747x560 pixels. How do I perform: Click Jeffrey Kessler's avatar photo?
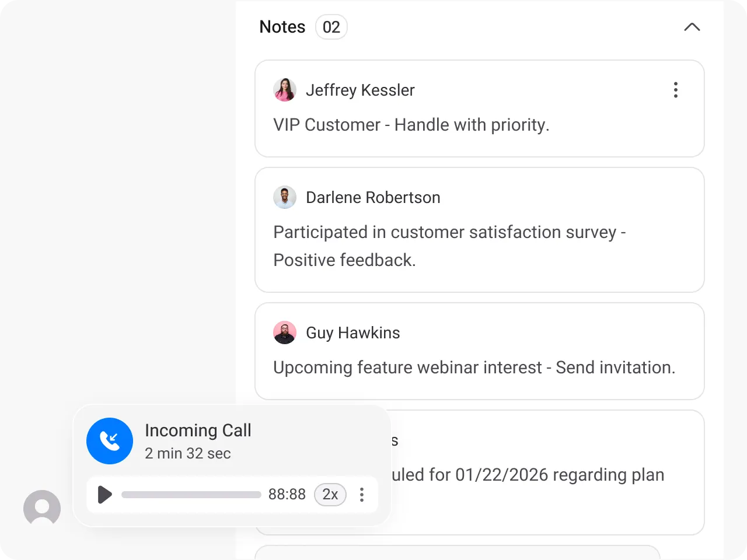pos(285,90)
